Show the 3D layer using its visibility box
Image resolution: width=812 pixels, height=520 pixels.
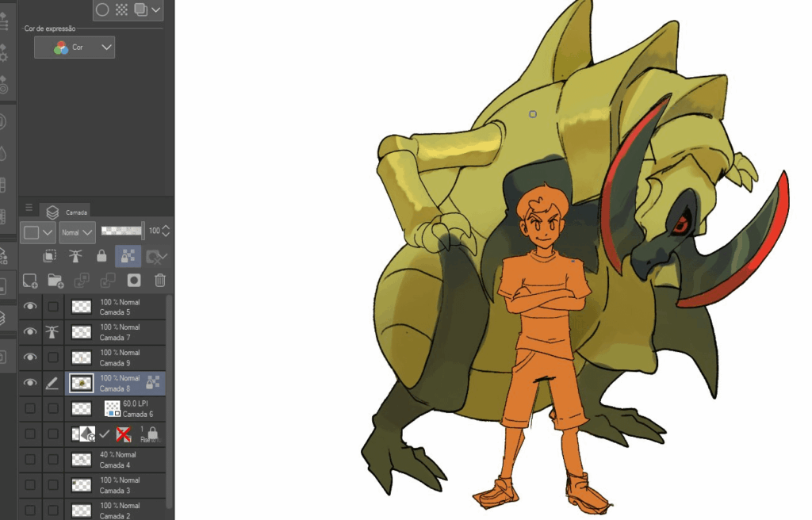(x=30, y=434)
